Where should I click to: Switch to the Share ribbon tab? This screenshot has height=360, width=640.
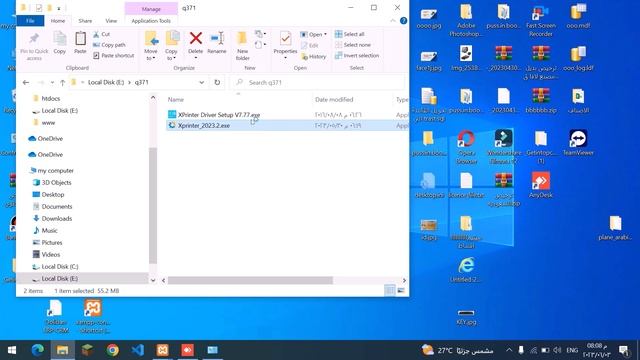click(x=85, y=21)
